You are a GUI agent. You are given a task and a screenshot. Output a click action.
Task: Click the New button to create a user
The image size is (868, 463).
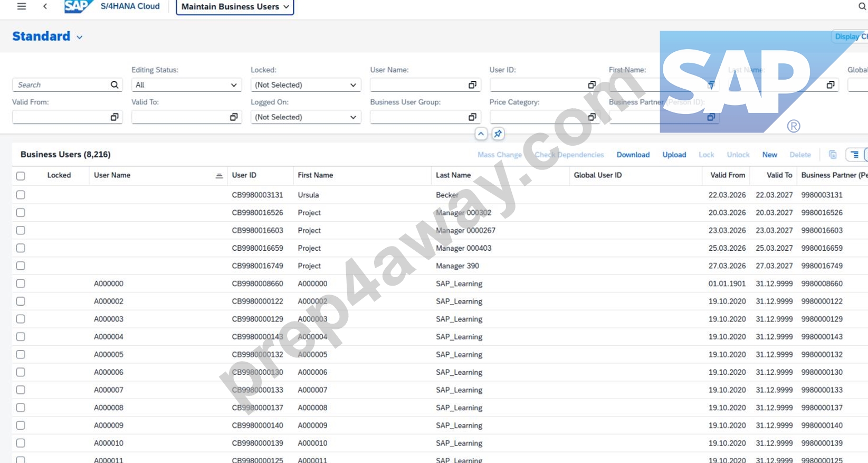pyautogui.click(x=769, y=155)
